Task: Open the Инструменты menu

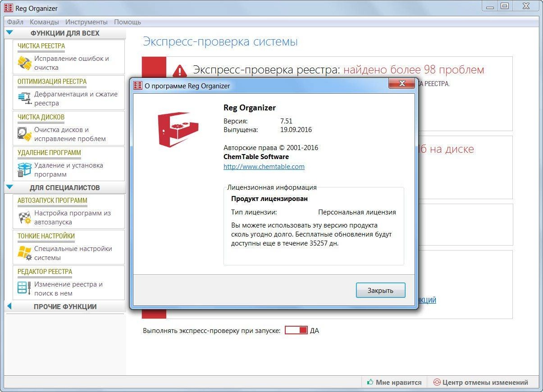Action: 87,22
